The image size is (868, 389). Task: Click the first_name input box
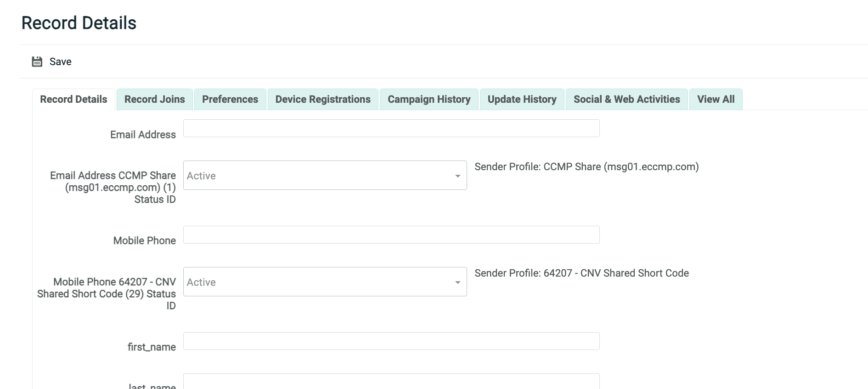coord(391,341)
